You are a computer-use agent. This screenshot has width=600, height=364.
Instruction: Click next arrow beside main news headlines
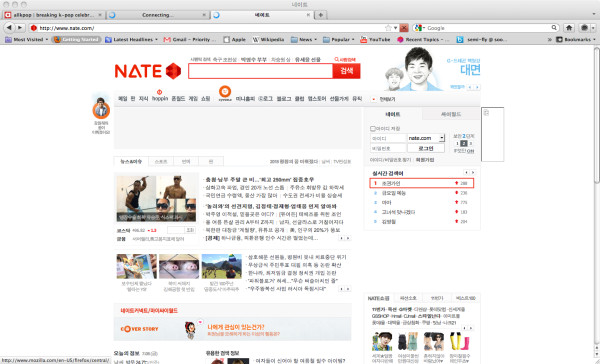pyautogui.click(x=348, y=238)
